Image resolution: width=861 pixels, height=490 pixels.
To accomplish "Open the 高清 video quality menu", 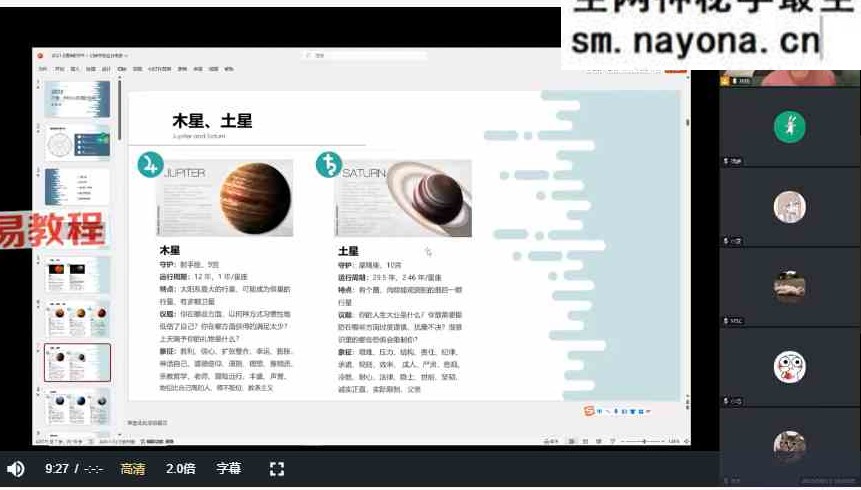I will (x=133, y=469).
